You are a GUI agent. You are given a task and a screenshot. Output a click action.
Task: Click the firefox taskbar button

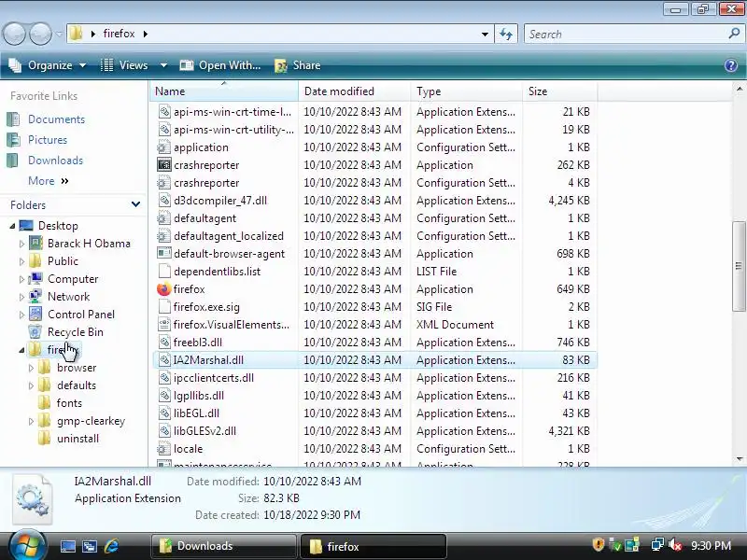click(x=373, y=546)
